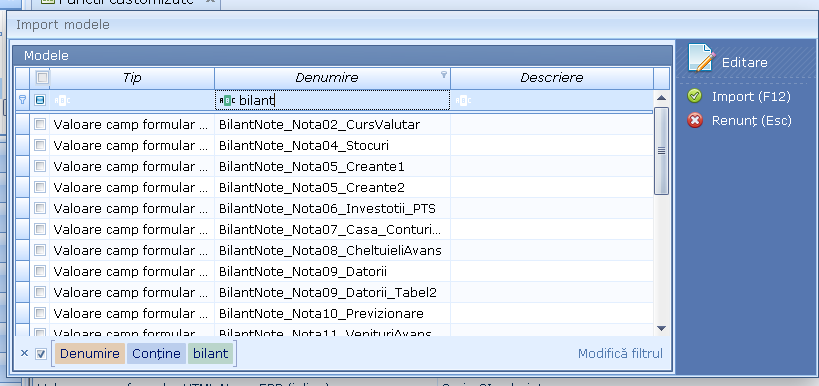Click the Conține filter operator tag

click(156, 354)
